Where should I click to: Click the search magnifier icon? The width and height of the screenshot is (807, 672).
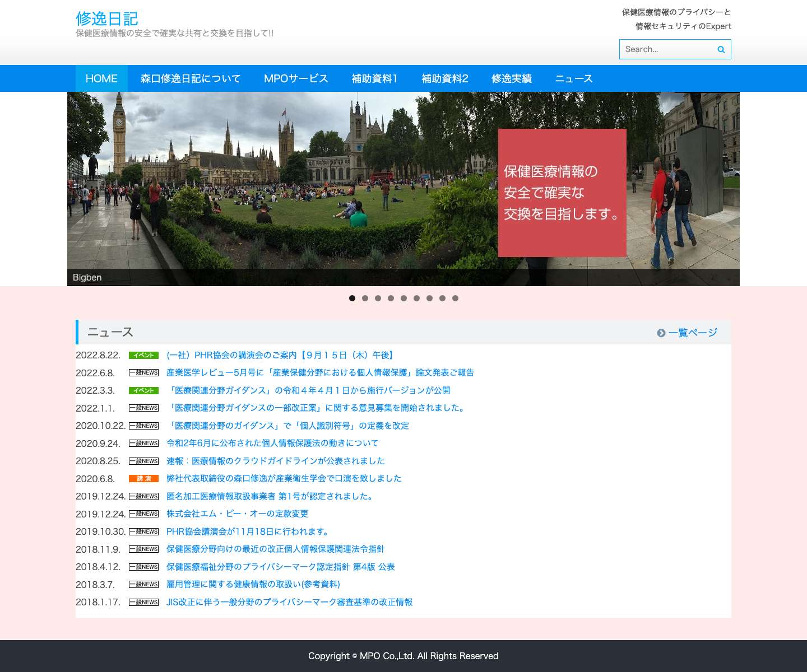tap(721, 49)
